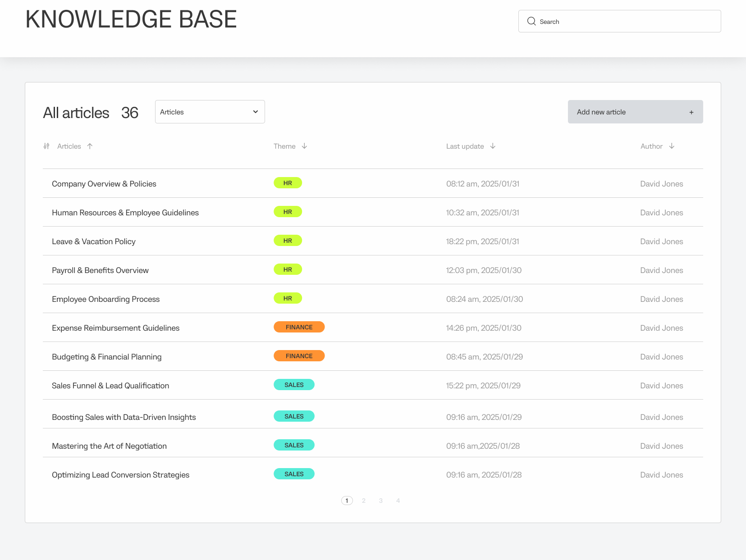Click the HR tag on Company Overview row
Image resolution: width=746 pixels, height=560 pixels.
(x=288, y=183)
